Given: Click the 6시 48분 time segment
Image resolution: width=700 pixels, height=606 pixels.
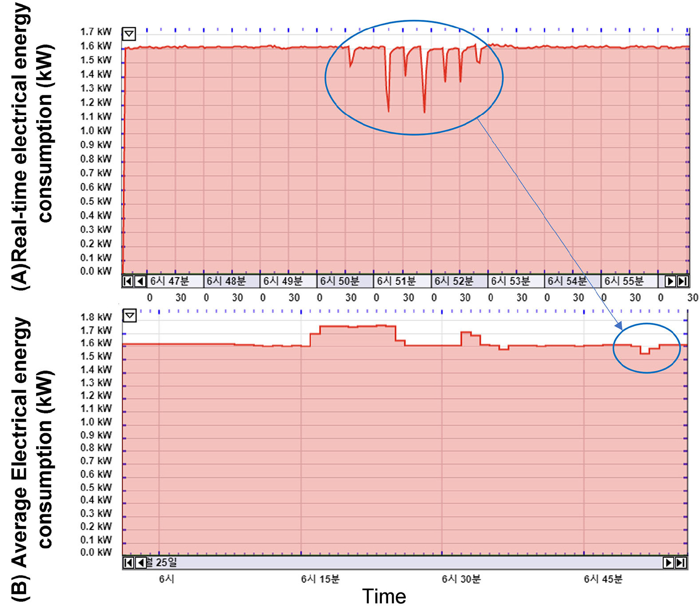Looking at the screenshot, I should coord(231,281).
